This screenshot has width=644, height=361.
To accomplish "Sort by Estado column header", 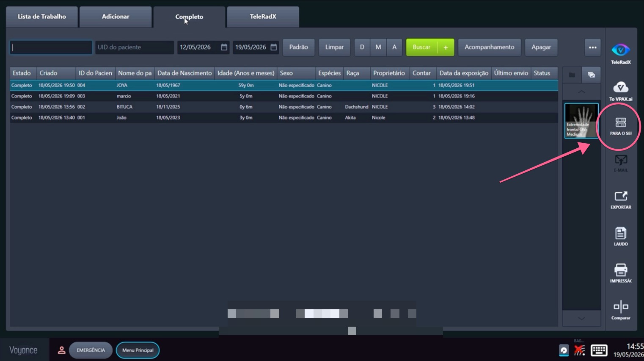I will click(23, 73).
